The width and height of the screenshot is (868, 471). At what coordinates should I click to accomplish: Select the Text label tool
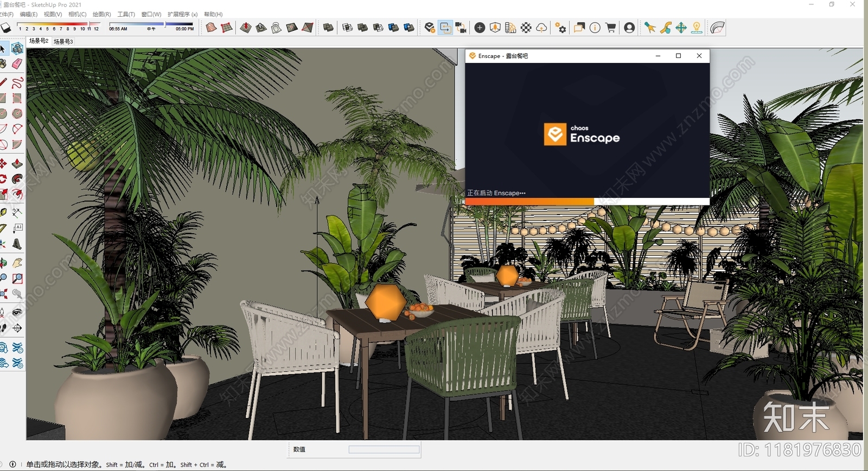(17, 228)
